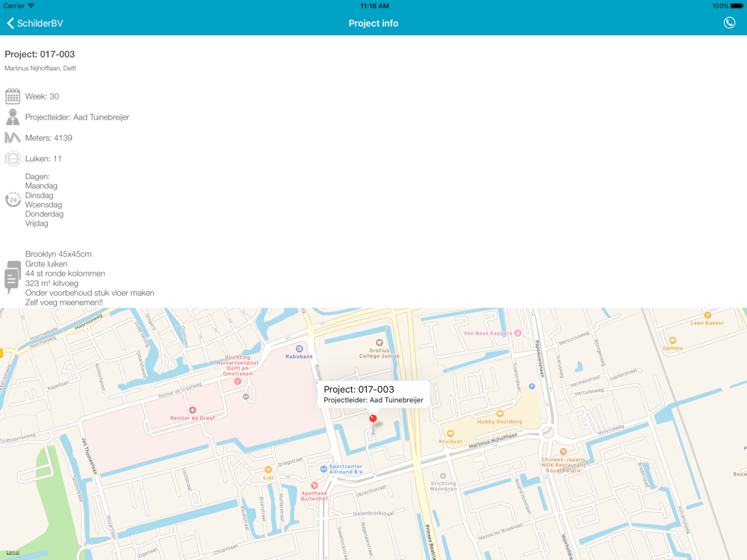
Task: Tap the Gamma store marker
Action: coord(672,340)
